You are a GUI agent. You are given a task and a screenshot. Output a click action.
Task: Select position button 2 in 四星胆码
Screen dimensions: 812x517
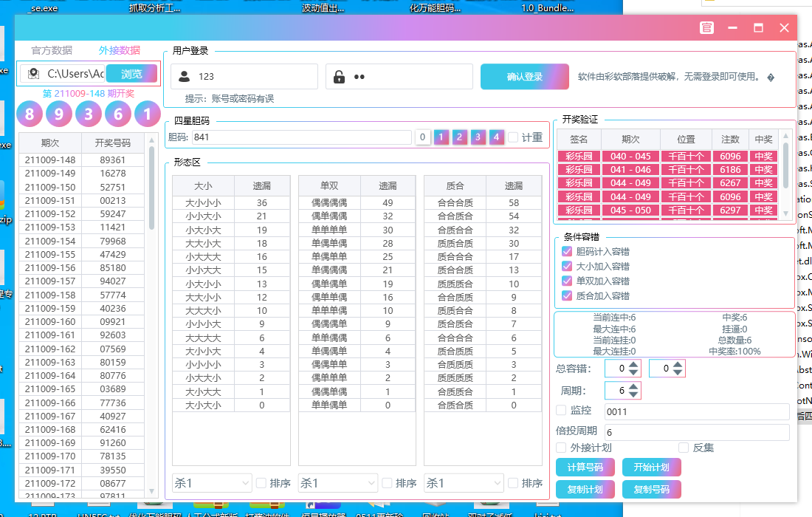coord(459,137)
